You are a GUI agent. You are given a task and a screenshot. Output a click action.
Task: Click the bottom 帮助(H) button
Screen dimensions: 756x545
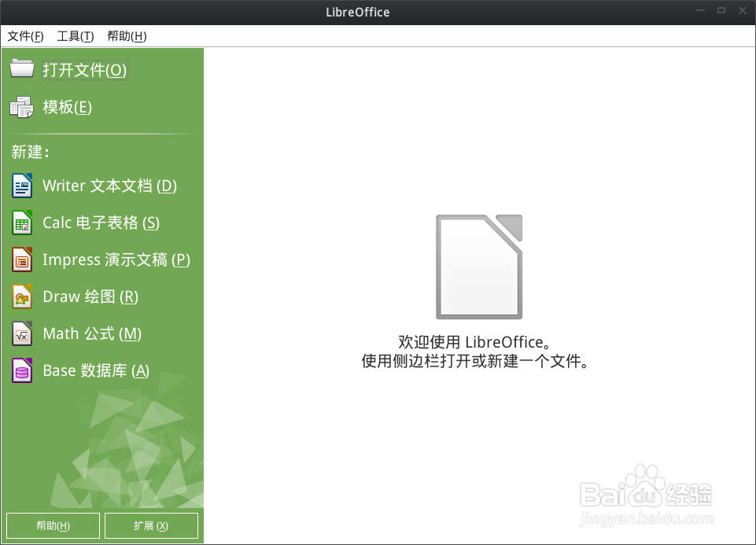53,525
